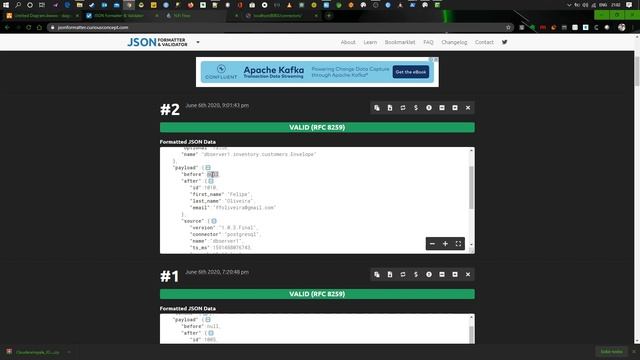640x360 pixels.
Task: Go back in browser history
Action: [x=7, y=27]
